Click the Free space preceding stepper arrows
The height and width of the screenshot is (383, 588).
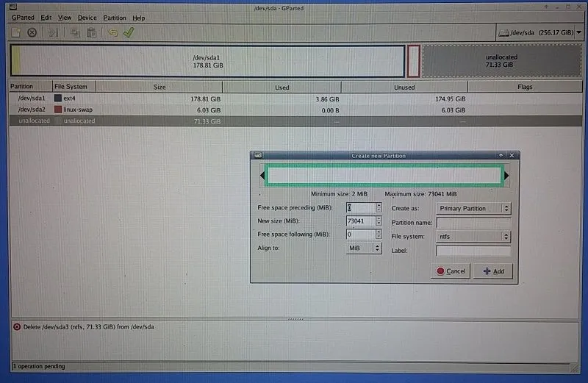(x=379, y=207)
